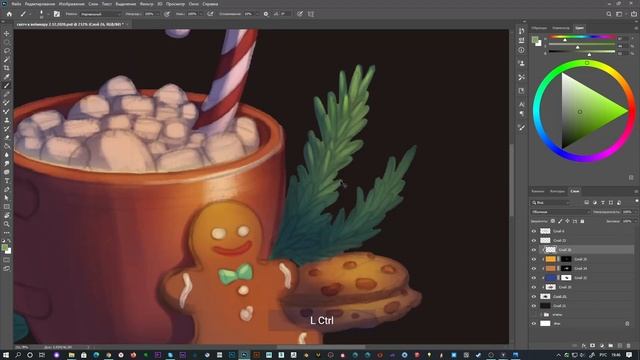This screenshot has width=640, height=360.
Task: Delete layer using trash icon
Action: 629,346
